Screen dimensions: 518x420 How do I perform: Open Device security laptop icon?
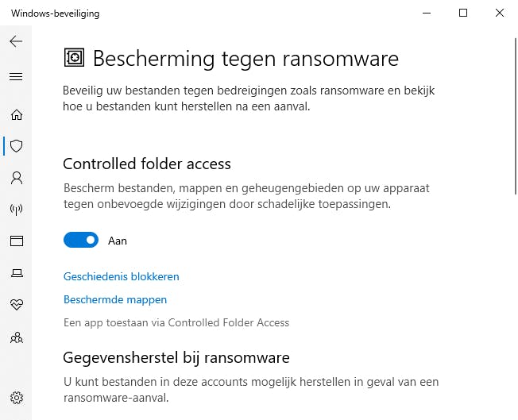point(16,273)
